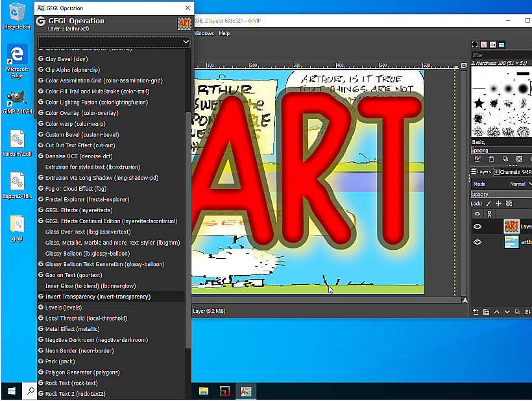Viewport: 532px width, 401px height.
Task: Select the ART layer thumbnail
Action: (511, 226)
